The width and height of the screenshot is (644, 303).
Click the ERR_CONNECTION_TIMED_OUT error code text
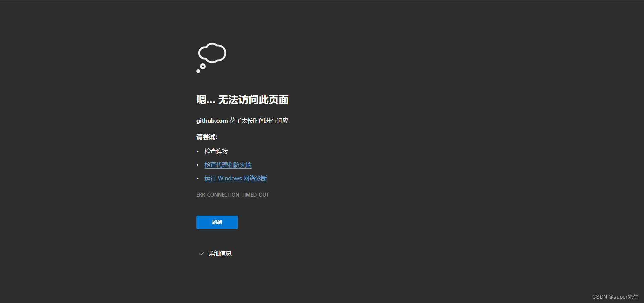(232, 195)
